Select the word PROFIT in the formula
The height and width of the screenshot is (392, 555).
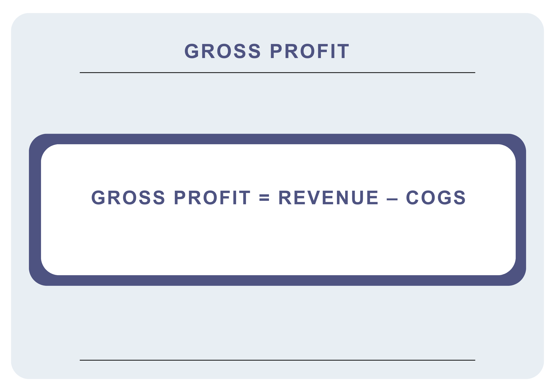pos(212,198)
